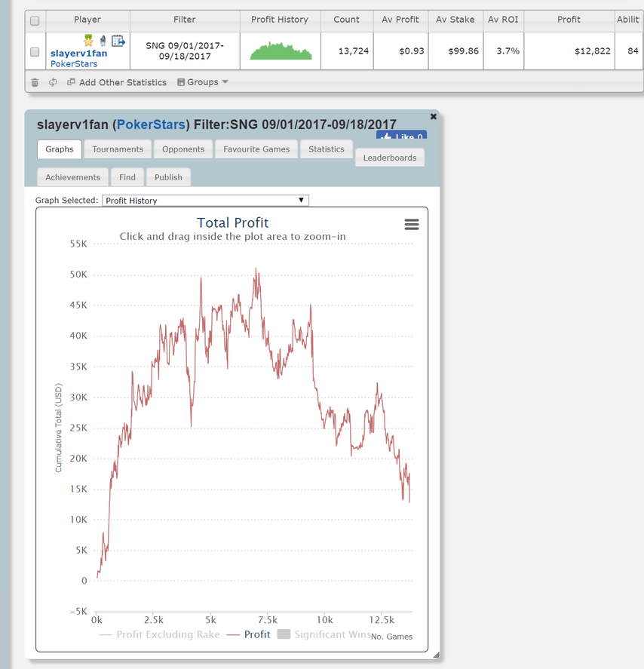Image resolution: width=644 pixels, height=669 pixels.
Task: View the Achievements tab
Action: tap(73, 177)
